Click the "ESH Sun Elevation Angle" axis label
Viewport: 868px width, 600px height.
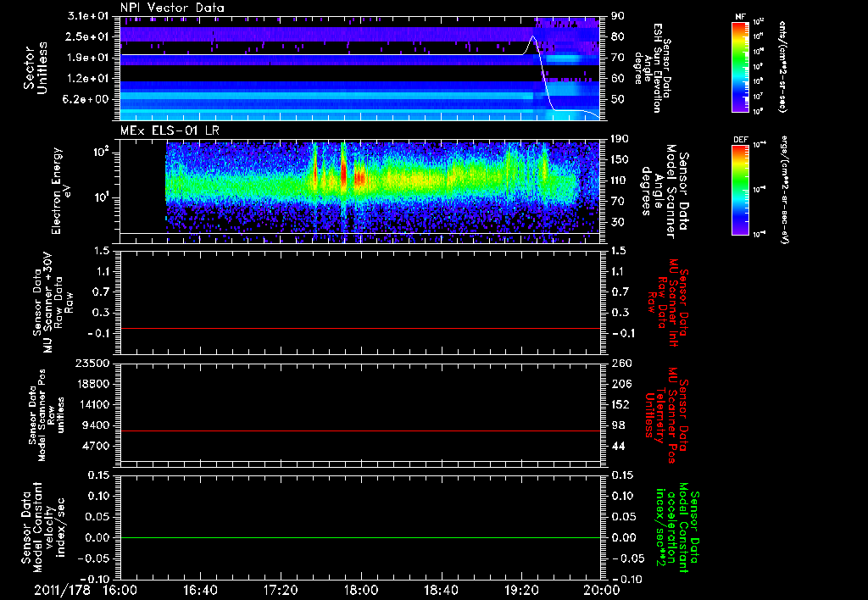point(653,68)
